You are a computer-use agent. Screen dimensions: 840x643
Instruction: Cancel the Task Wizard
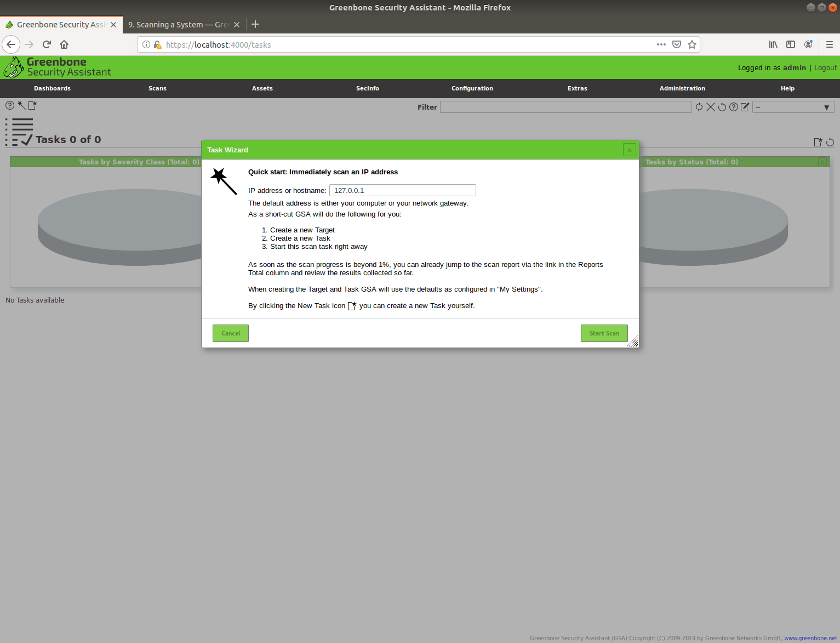pyautogui.click(x=230, y=333)
